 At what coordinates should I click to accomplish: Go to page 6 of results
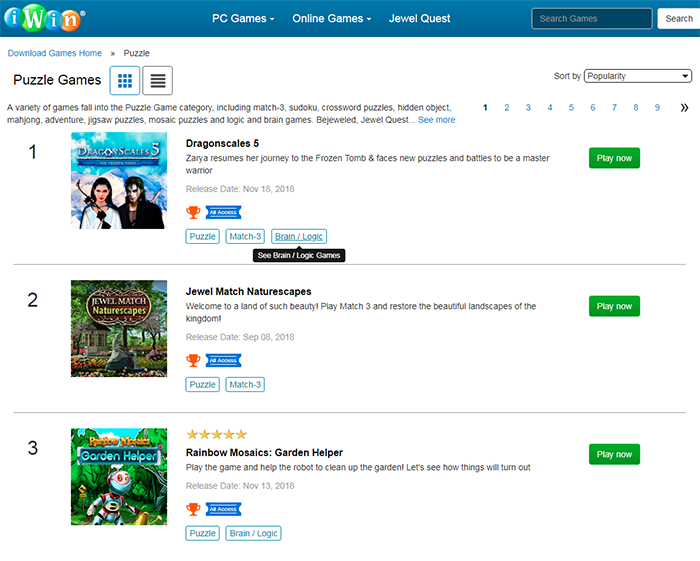click(x=593, y=108)
